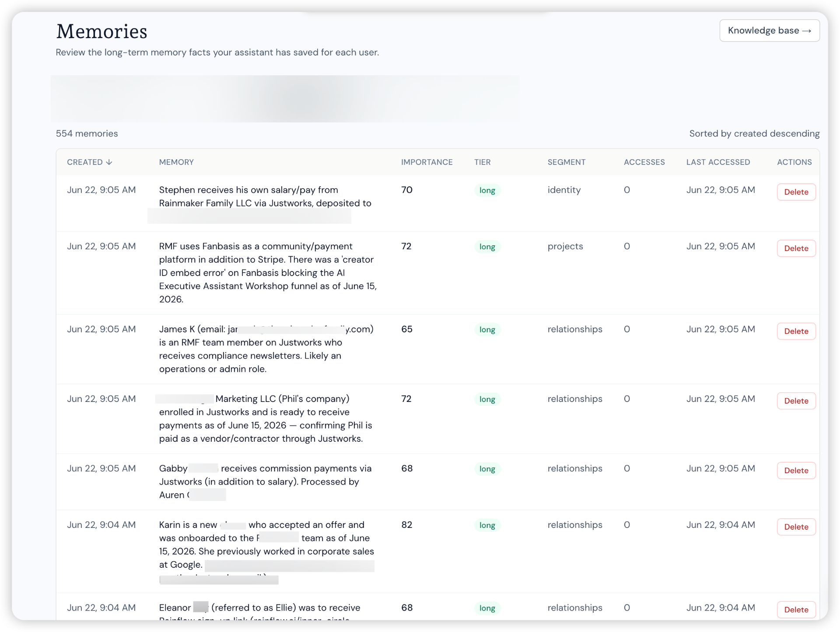Delete the James K memory

[796, 331]
